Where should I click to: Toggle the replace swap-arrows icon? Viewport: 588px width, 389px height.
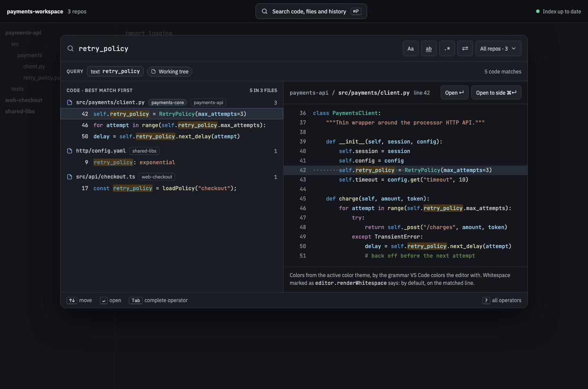[465, 49]
